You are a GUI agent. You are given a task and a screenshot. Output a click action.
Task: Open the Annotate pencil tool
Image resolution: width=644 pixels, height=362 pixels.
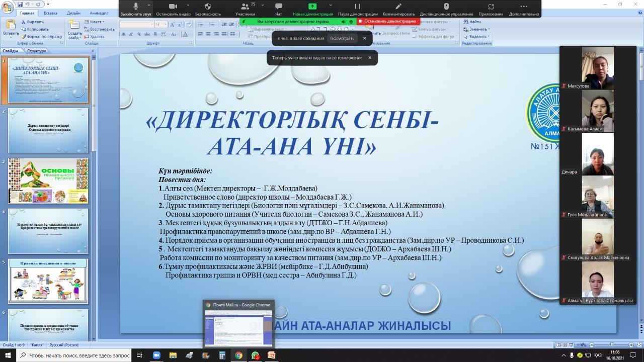[398, 7]
